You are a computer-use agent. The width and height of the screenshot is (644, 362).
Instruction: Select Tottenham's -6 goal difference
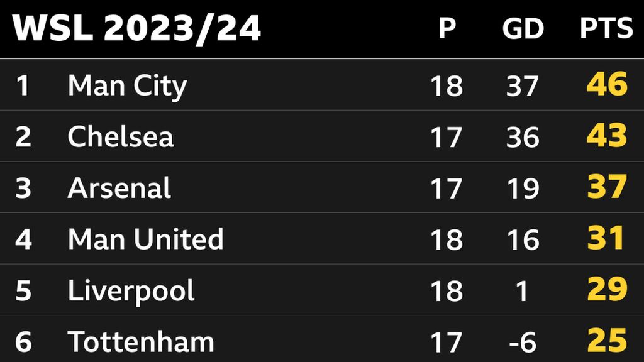pyautogui.click(x=522, y=343)
